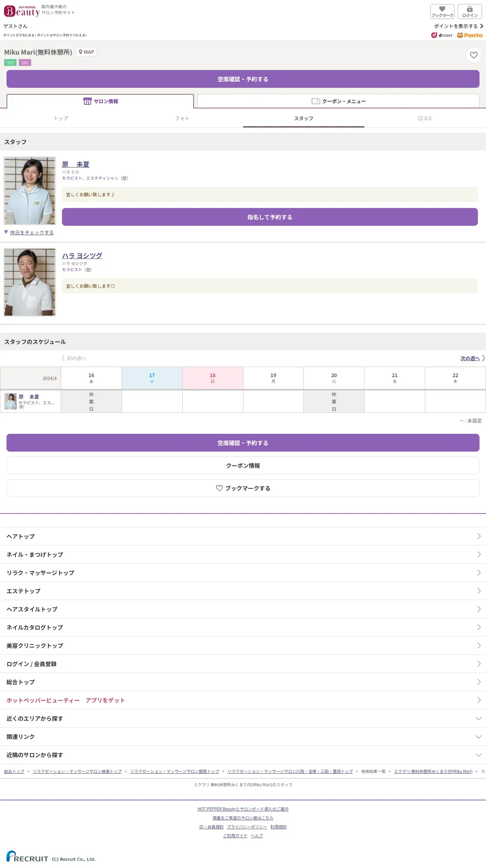Open アプリをゲット row
This screenshot has height=868, width=486.
(243, 700)
